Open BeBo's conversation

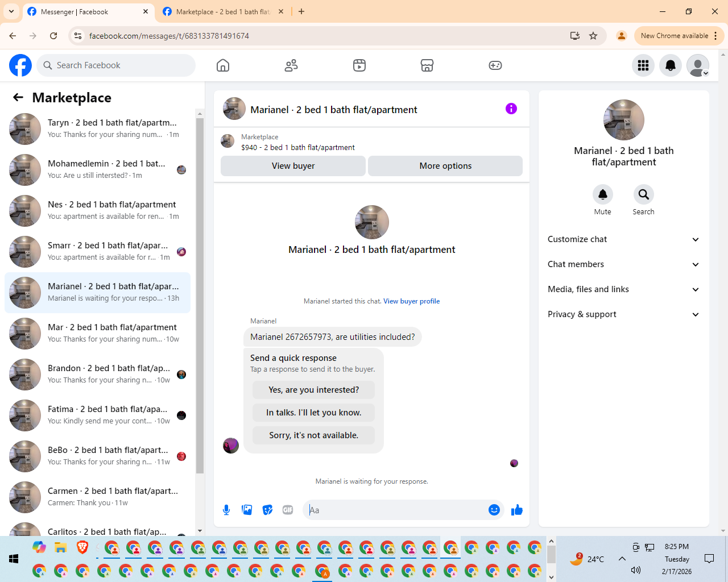point(97,456)
